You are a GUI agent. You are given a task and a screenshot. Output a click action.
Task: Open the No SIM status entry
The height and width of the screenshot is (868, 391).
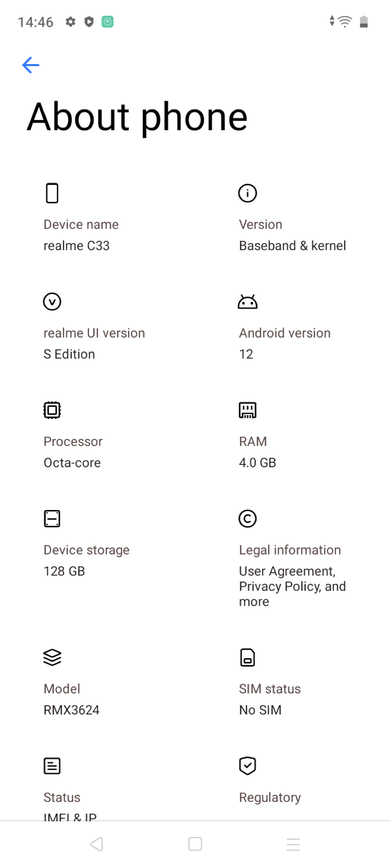[260, 710]
